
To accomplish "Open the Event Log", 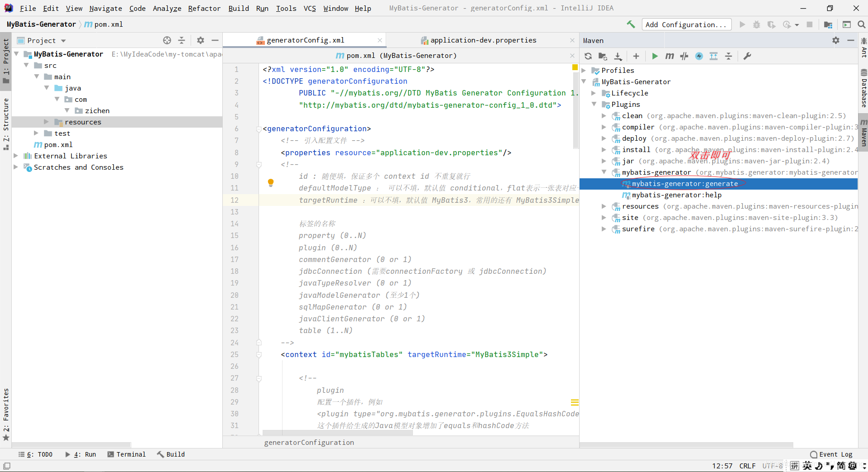I will [831, 454].
